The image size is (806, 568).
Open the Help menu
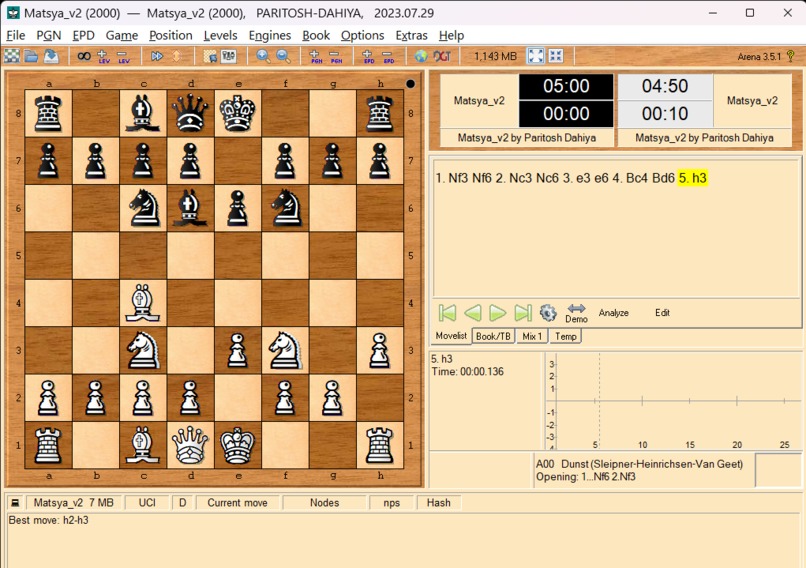(x=451, y=35)
